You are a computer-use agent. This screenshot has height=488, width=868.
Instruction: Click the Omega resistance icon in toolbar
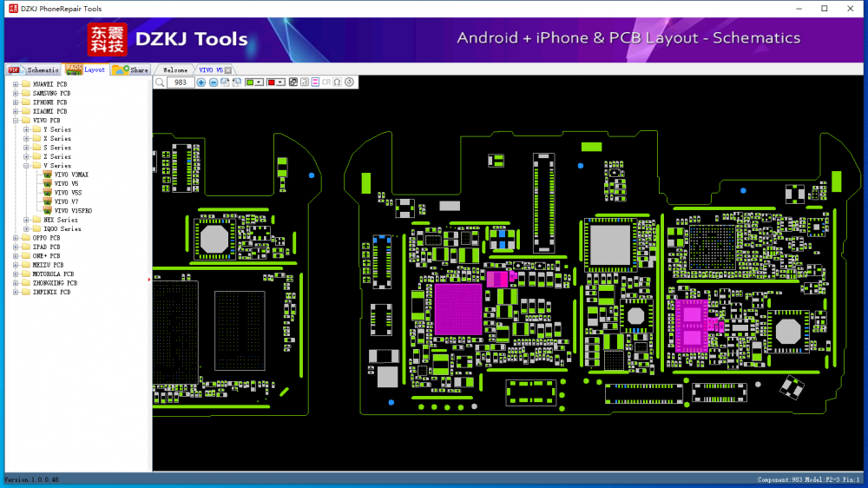[338, 82]
